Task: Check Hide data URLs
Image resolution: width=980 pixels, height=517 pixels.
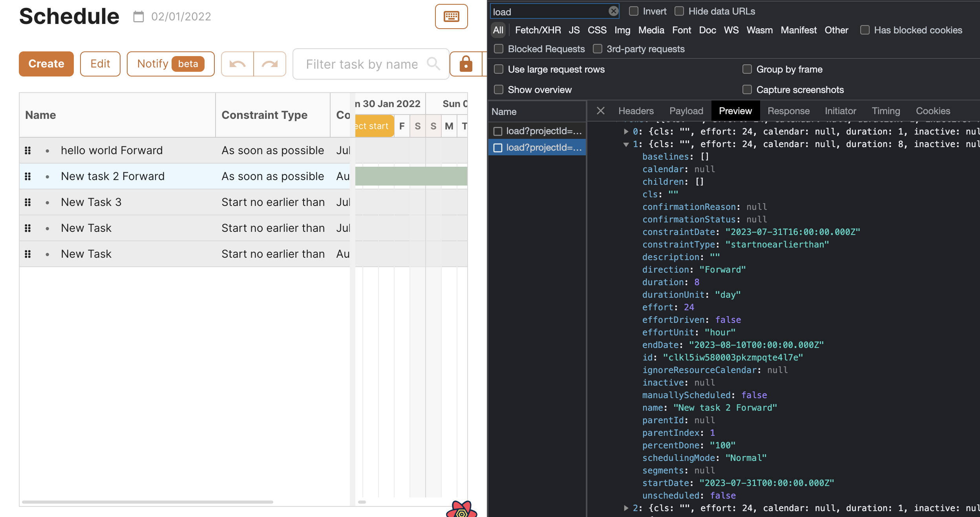Action: [679, 11]
